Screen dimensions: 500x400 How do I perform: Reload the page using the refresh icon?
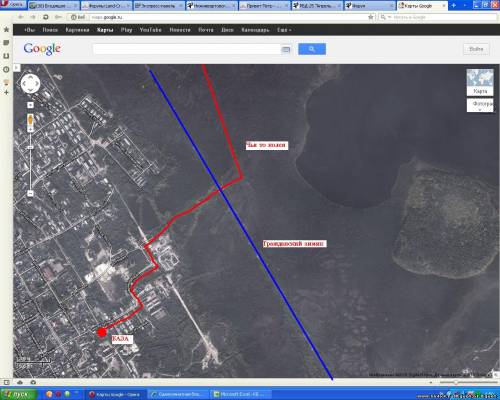pyautogui.click(x=46, y=17)
